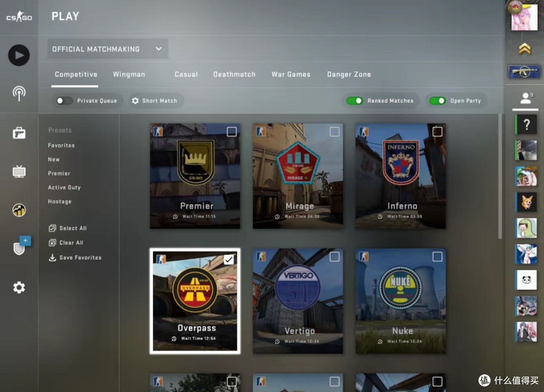
Task: Check the Vertigo map checkbox
Action: (x=334, y=256)
